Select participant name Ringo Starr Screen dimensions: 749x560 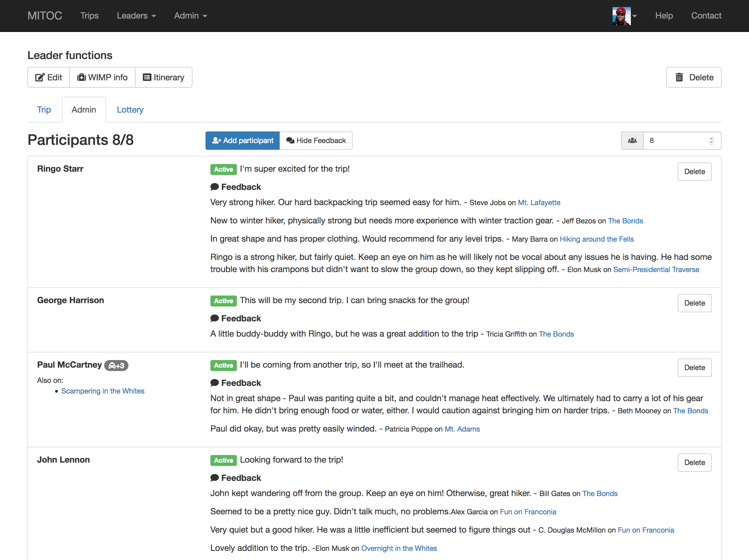click(x=60, y=169)
